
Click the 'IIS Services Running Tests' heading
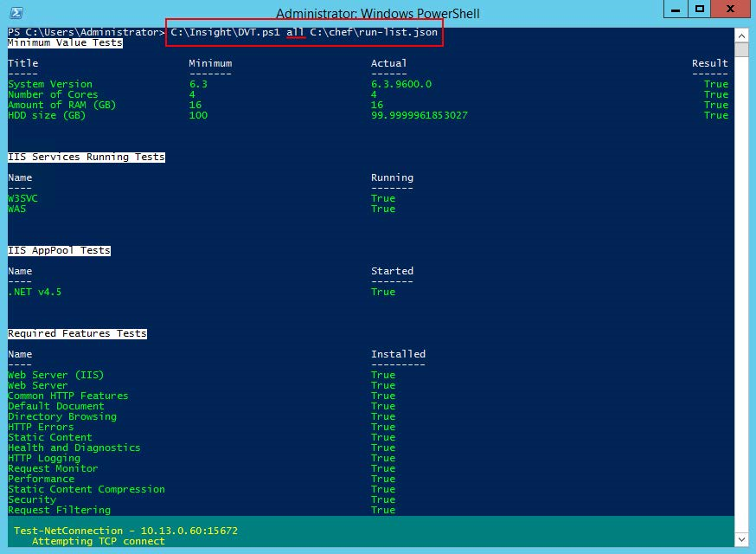tap(86, 157)
